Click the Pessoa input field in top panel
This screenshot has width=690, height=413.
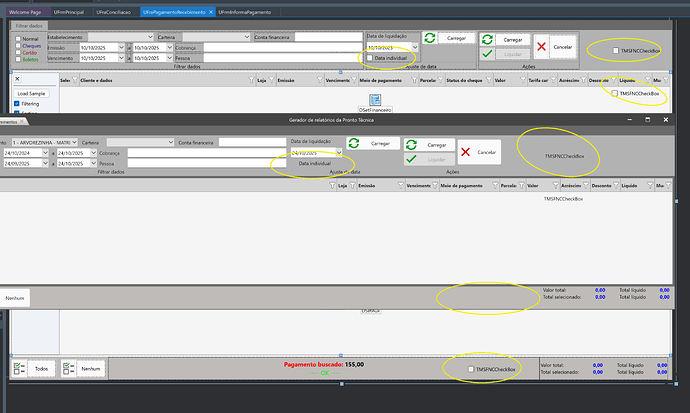click(x=267, y=58)
